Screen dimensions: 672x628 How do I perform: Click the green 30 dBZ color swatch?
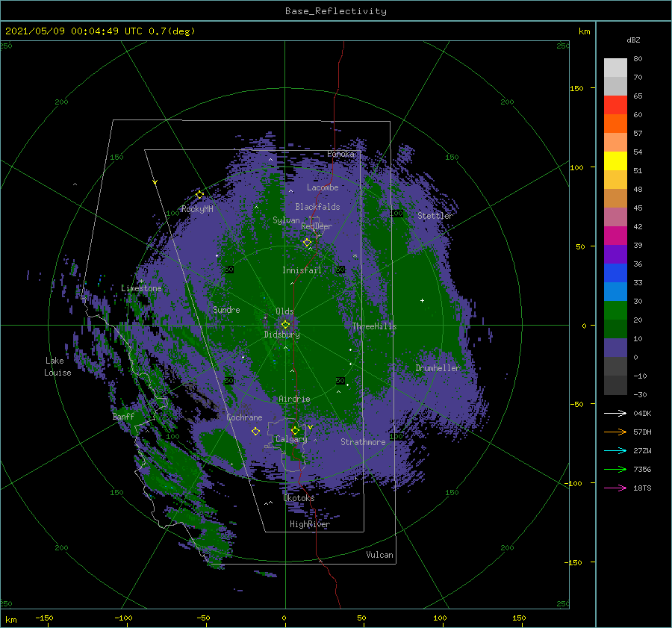tap(615, 310)
